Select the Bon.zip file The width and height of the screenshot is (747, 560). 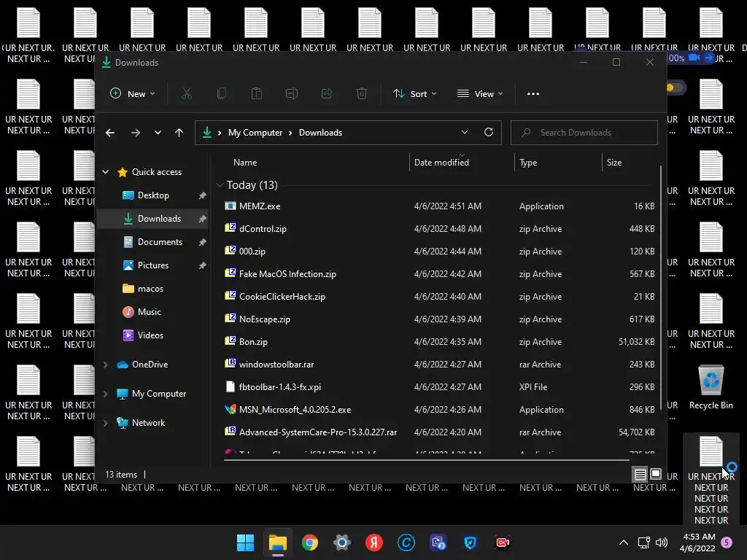(438, 342)
